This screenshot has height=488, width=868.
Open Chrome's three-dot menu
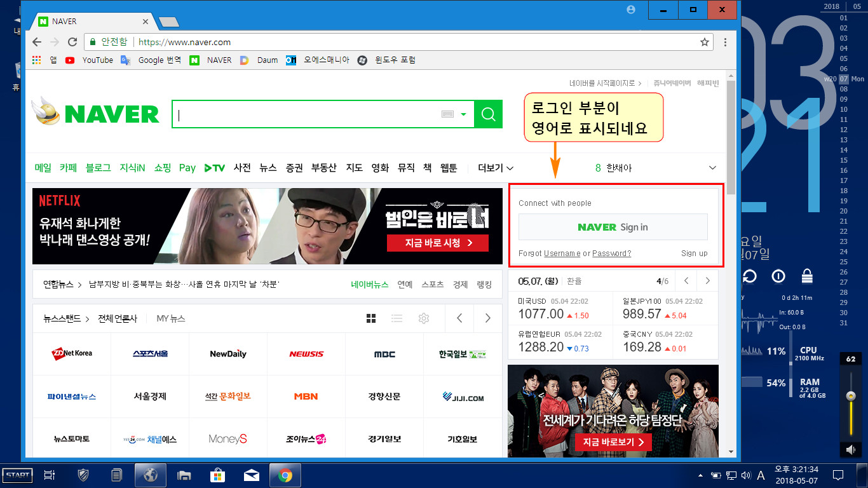(725, 42)
